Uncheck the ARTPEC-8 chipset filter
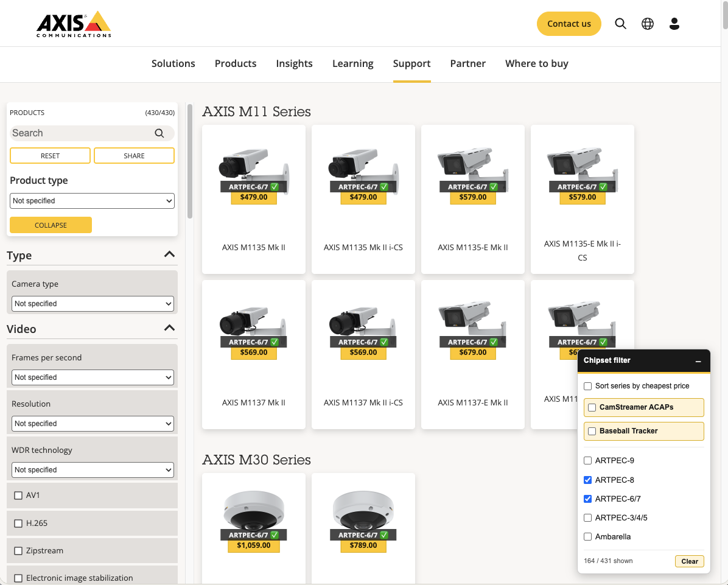 point(588,480)
